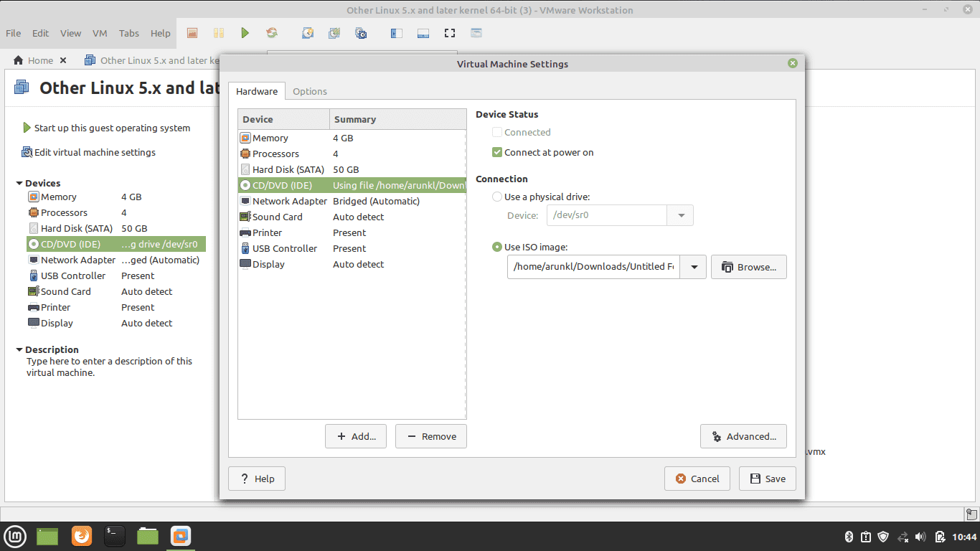Click the Cancel button

[697, 479]
